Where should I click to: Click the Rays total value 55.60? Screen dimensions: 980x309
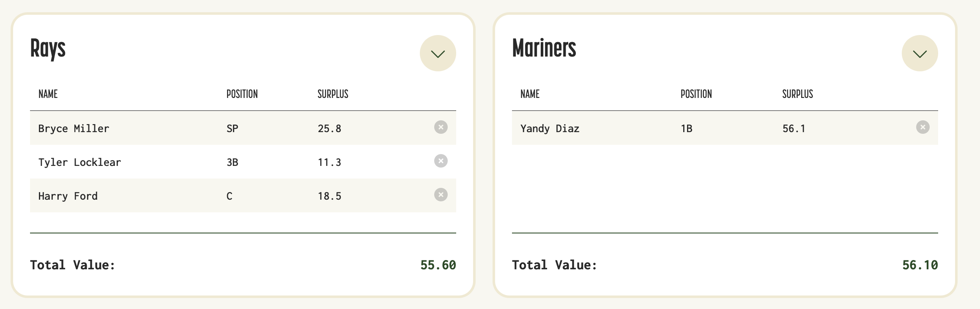point(438,265)
